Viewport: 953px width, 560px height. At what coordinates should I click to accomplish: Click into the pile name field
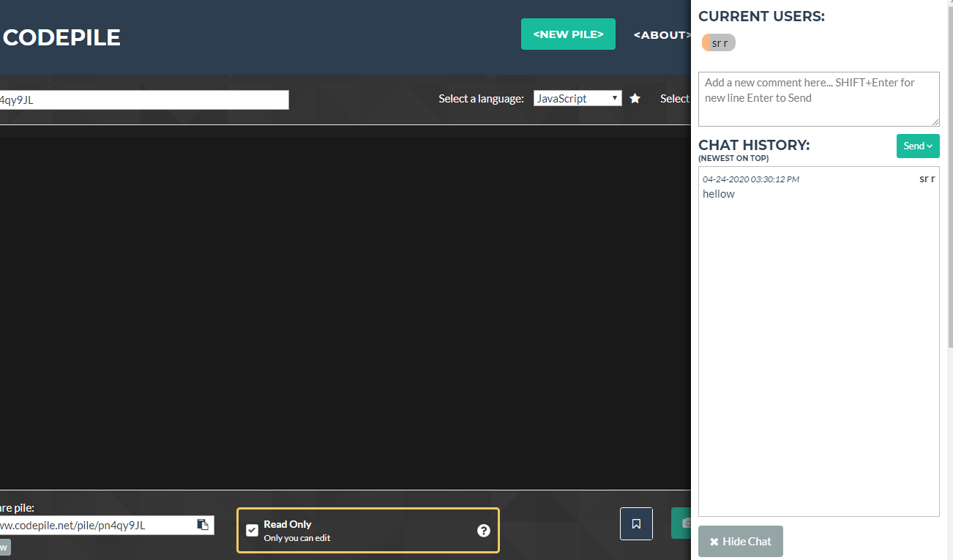point(144,100)
